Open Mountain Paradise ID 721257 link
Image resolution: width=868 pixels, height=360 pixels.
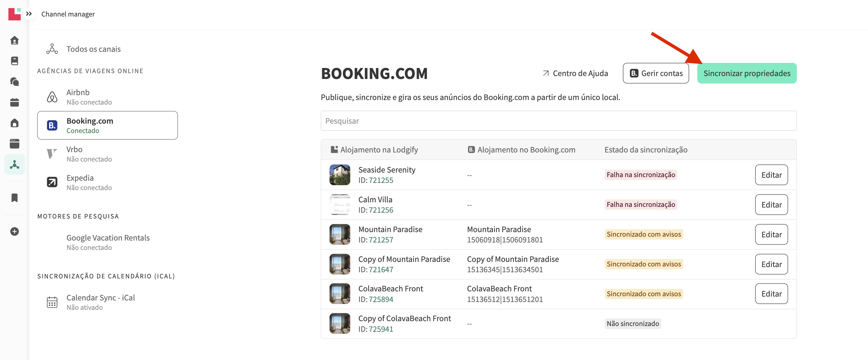tap(381, 240)
